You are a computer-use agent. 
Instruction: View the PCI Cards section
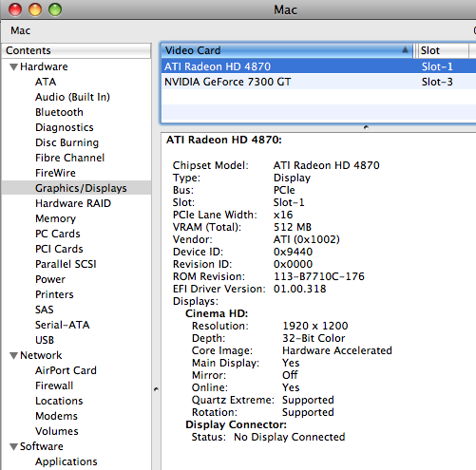[59, 249]
